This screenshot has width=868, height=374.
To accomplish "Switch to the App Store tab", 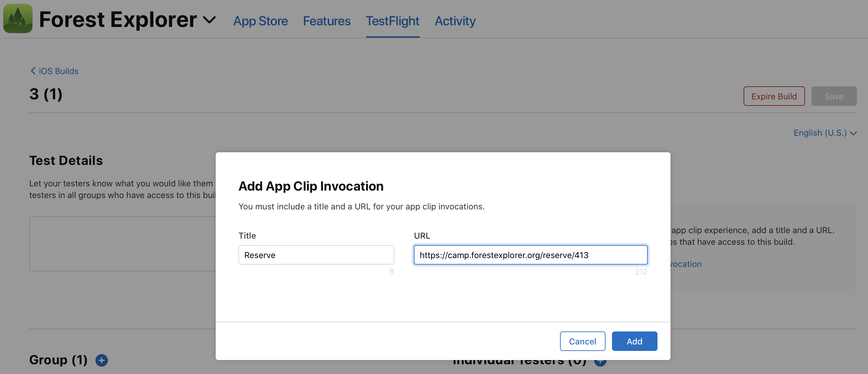I will [x=261, y=21].
